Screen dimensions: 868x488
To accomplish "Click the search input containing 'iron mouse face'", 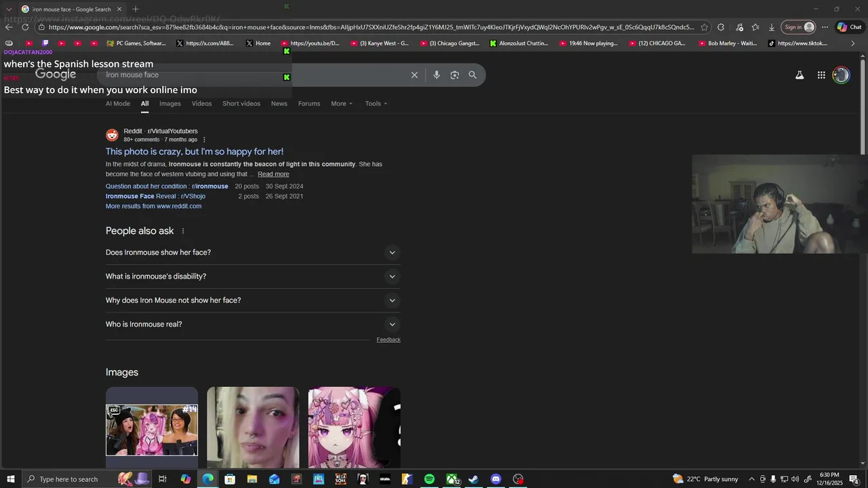I will click(x=254, y=75).
